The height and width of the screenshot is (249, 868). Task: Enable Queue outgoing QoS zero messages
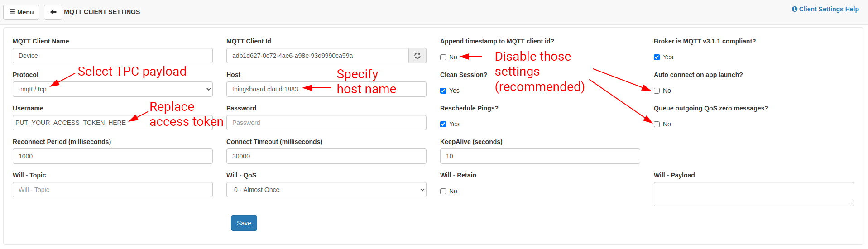coord(657,124)
